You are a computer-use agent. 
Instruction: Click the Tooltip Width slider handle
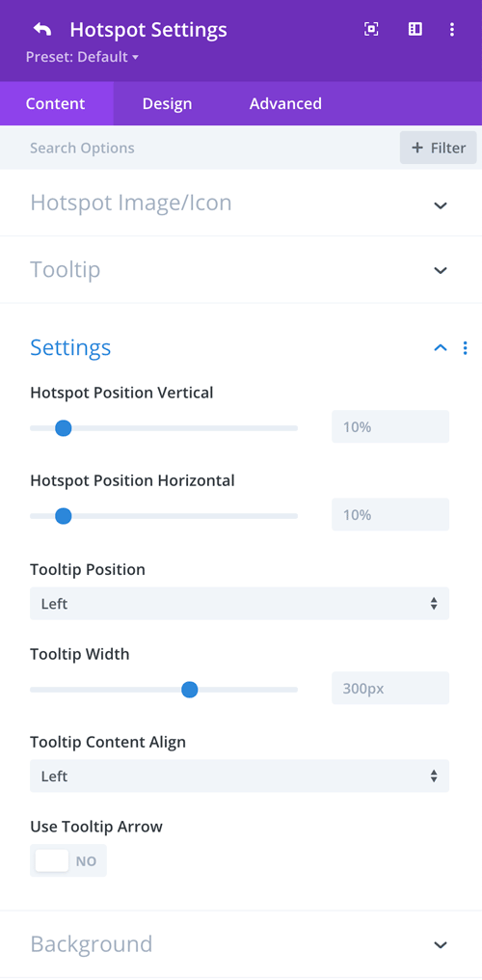(x=189, y=690)
